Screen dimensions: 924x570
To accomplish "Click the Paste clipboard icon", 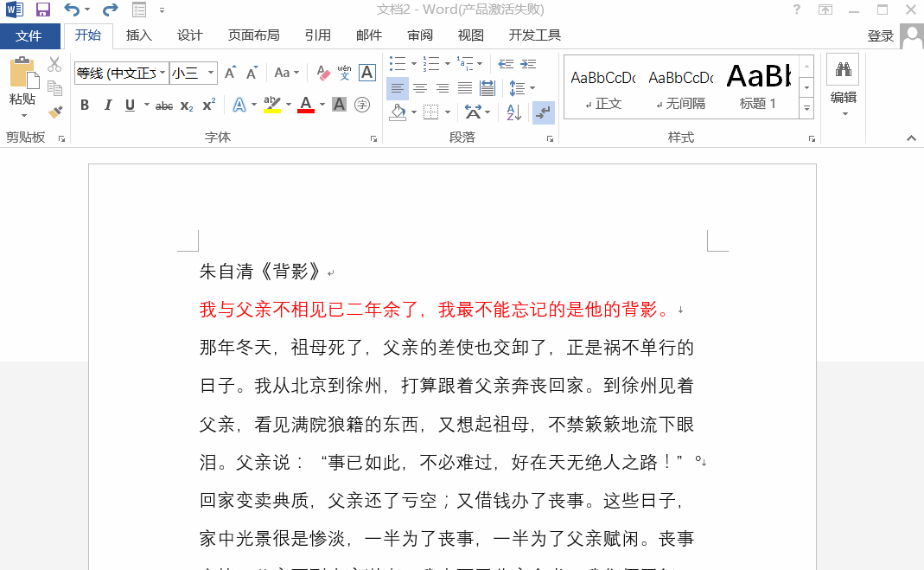I will point(23,74).
